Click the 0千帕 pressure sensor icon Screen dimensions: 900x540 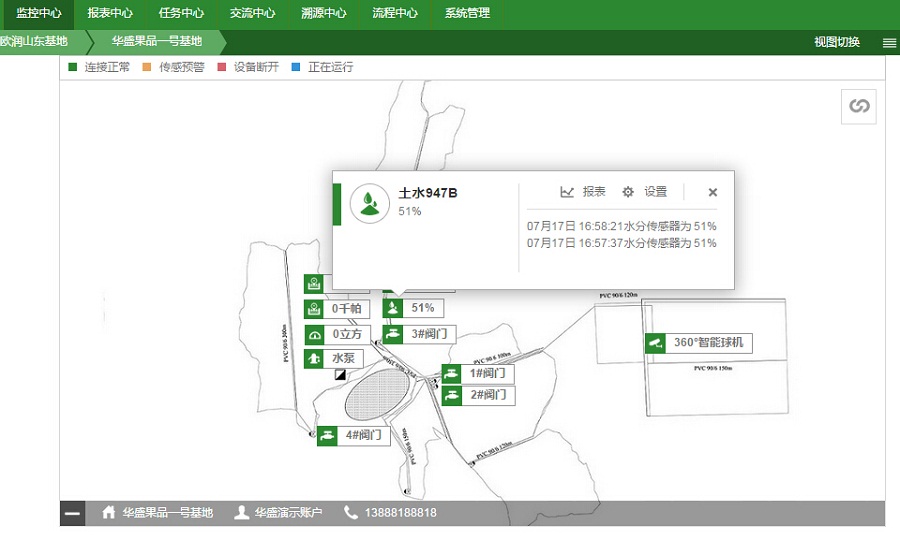pos(314,309)
